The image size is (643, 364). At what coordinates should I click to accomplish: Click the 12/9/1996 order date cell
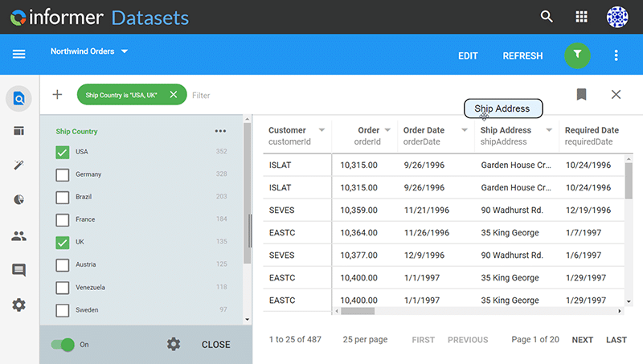pyautogui.click(x=424, y=255)
